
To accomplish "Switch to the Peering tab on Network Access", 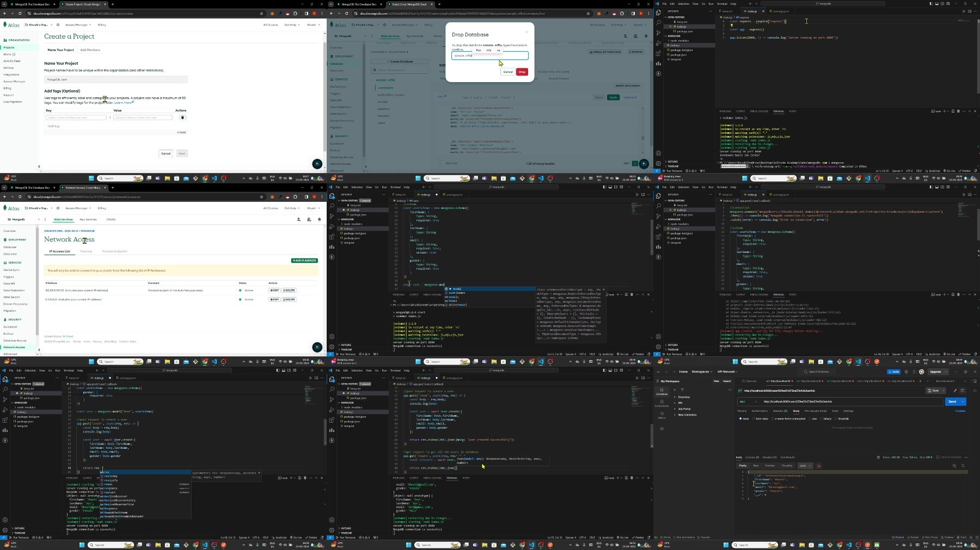I will point(86,251).
